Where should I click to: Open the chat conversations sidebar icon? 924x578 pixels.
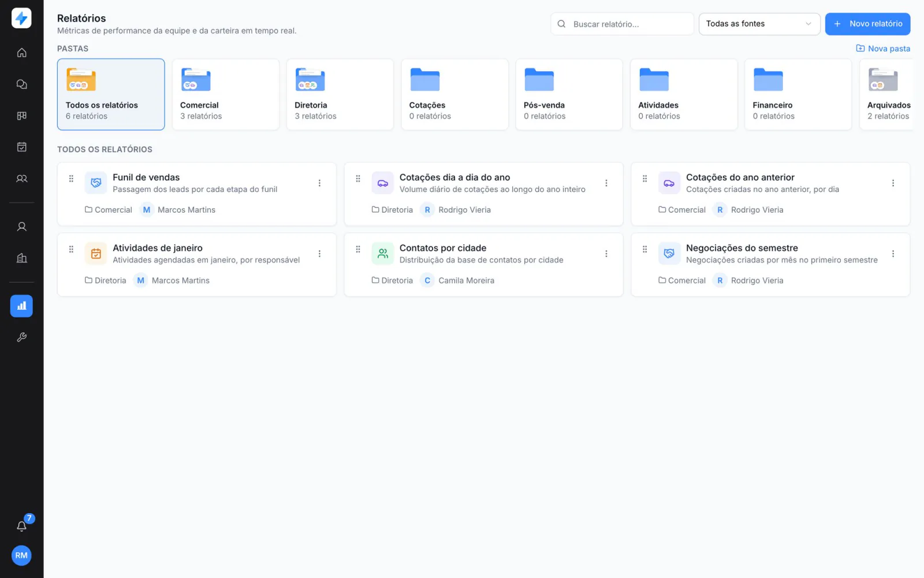(21, 84)
